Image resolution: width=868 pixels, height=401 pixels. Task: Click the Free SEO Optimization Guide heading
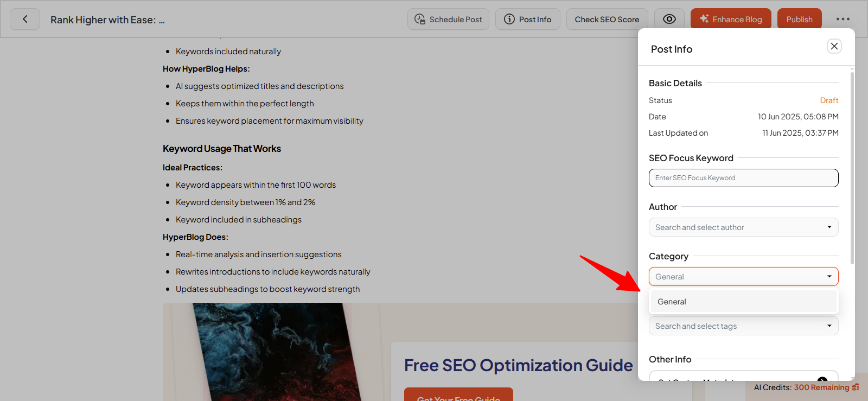coord(519,365)
